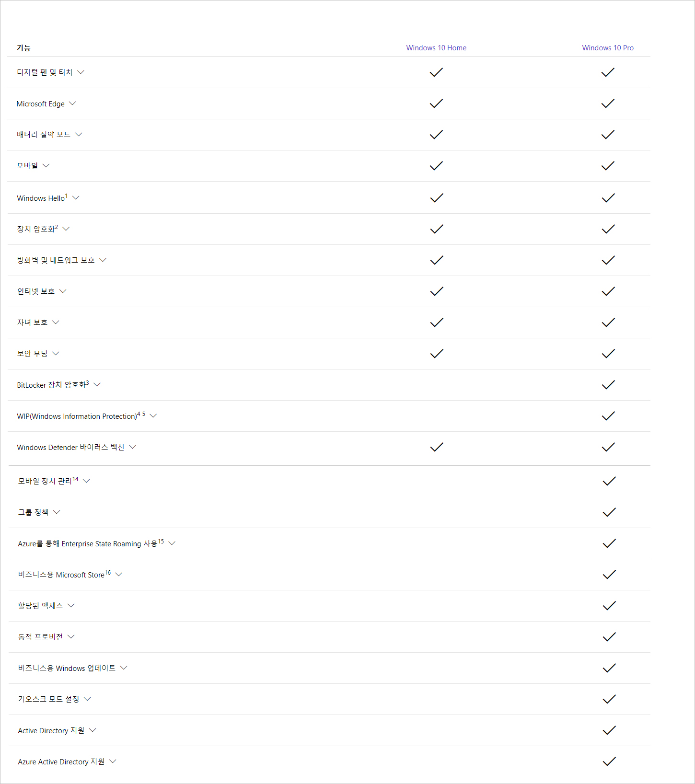Click the Pro checkmark for 키오스크 모드 설정
Viewport: 695px width, 784px height.
pyautogui.click(x=609, y=699)
